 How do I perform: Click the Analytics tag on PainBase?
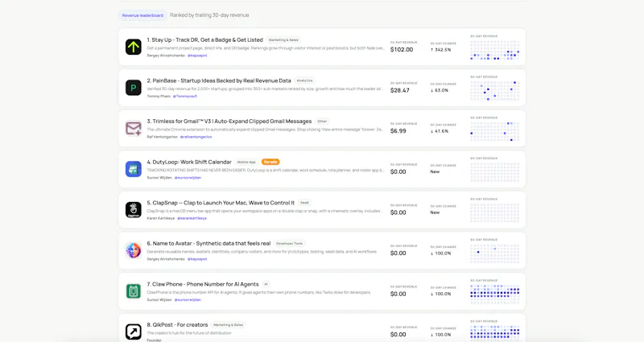304,80
